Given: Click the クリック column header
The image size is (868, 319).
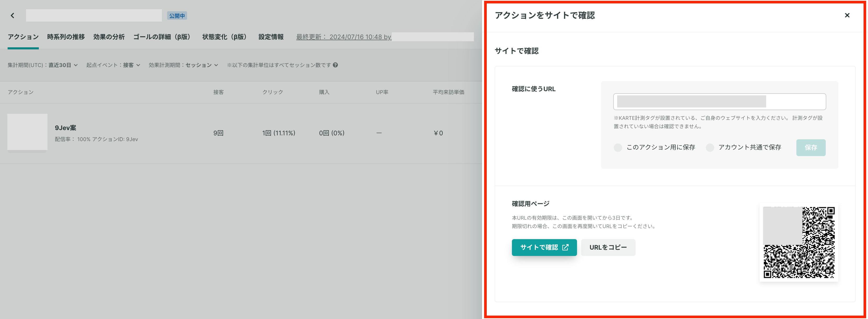Looking at the screenshot, I should click(x=273, y=92).
